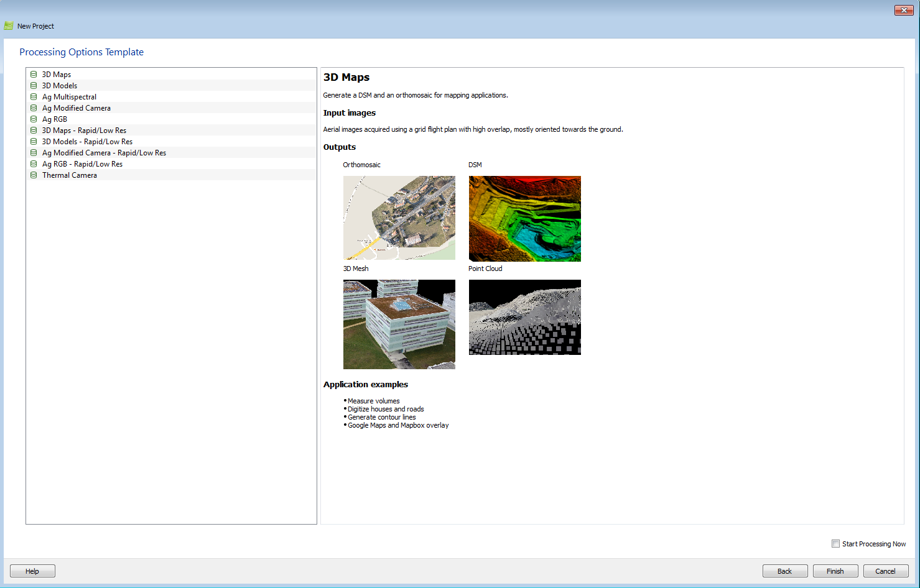The height and width of the screenshot is (588, 920).
Task: Click the template icon beside 3D Maps
Action: click(x=34, y=74)
